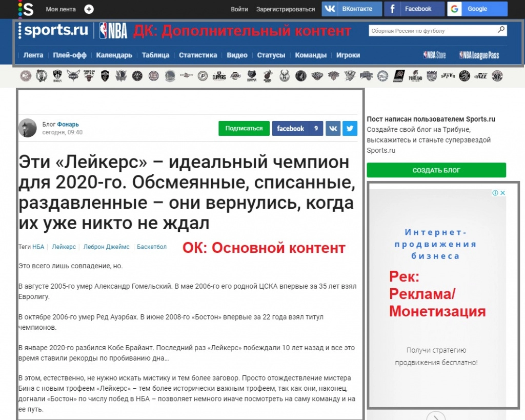Open the Houston Rockets team logo
The height and width of the screenshot is (420, 525).
tap(186, 75)
